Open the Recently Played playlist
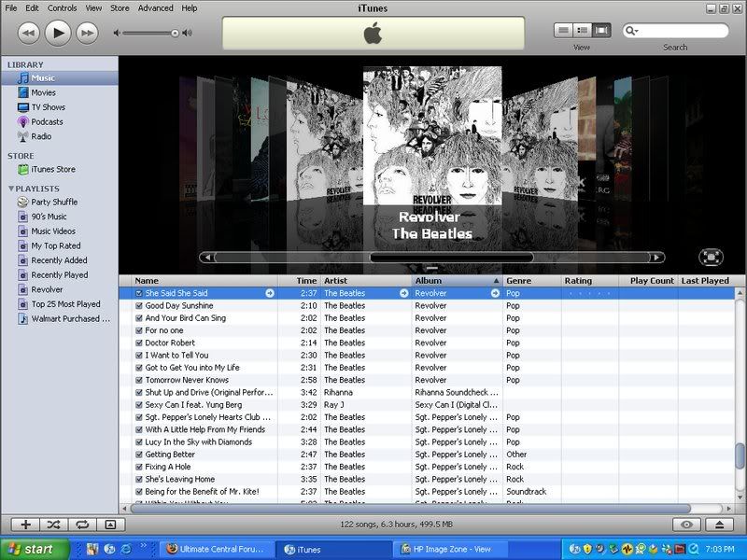Screen dimensions: 747x560 coord(59,275)
